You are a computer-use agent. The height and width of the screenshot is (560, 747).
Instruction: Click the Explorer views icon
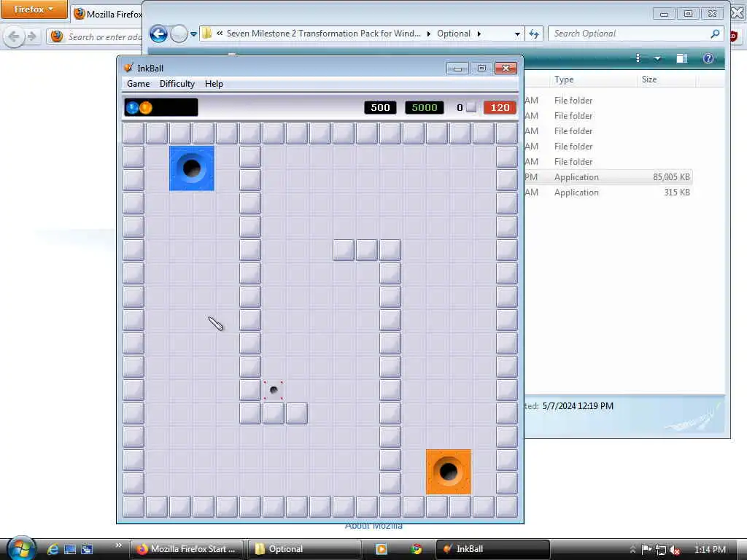[638, 58]
